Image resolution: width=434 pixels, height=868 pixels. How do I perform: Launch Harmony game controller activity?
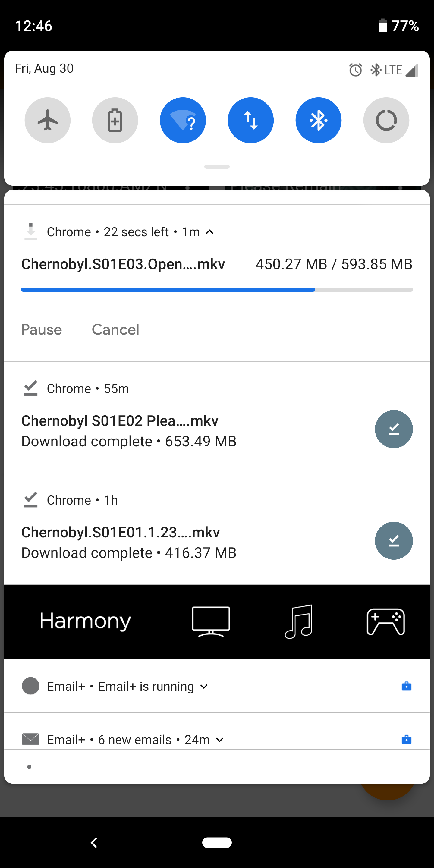385,621
